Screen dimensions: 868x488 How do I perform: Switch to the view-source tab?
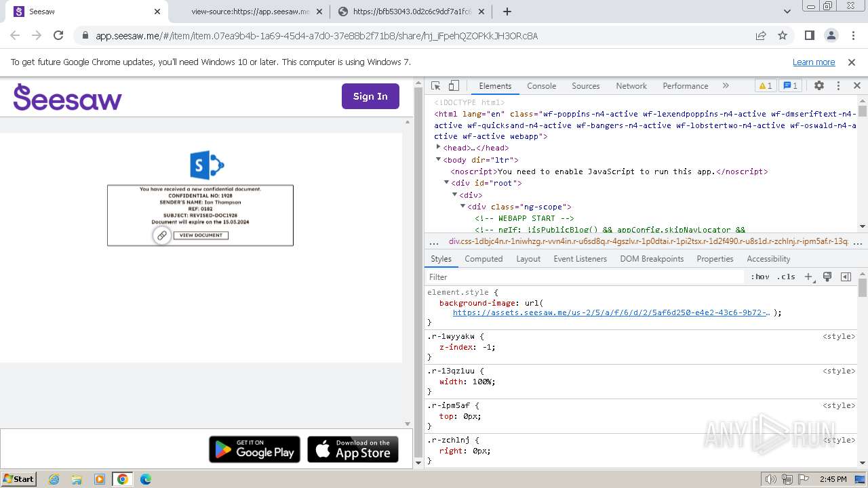[x=249, y=12]
